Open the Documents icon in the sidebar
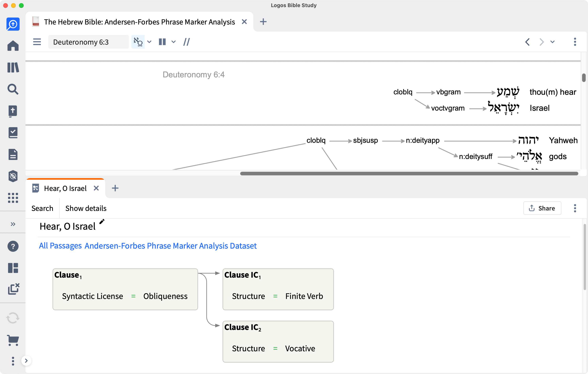Viewport: 588px width, 374px height. pos(13,154)
